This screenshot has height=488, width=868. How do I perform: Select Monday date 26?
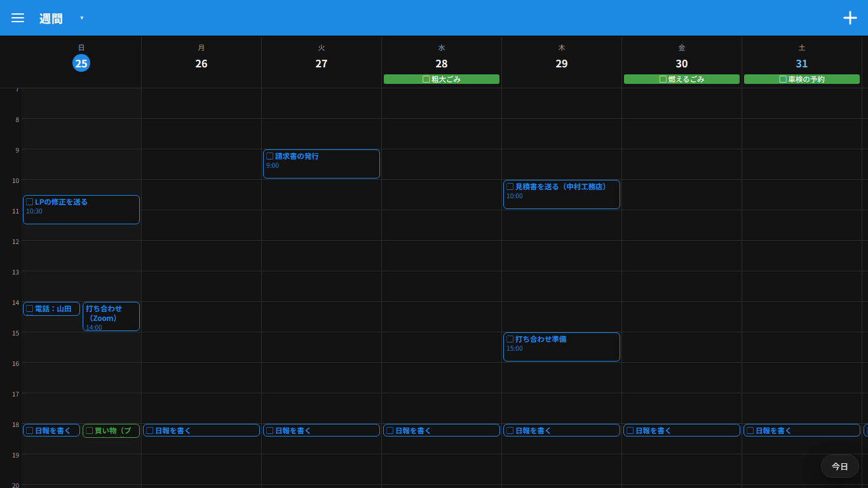pos(201,64)
